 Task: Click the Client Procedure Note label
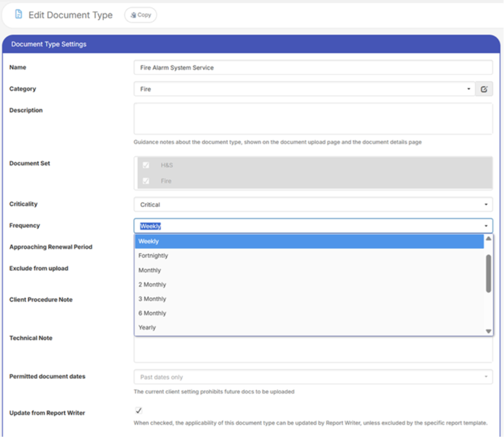[x=41, y=299]
